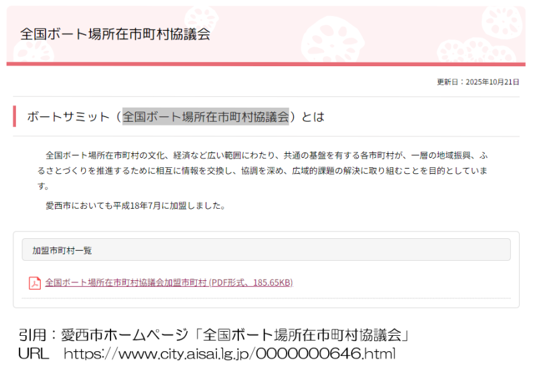Click the 愛西市においても平成18年7月 sentence
This screenshot has height=392, width=535.
[135, 205]
